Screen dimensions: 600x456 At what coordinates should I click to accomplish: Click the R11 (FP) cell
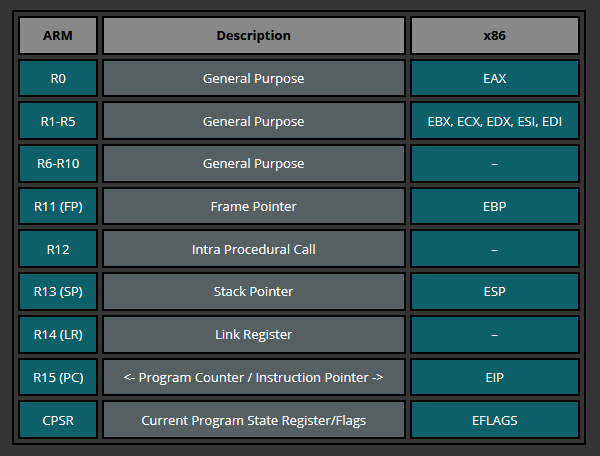click(58, 206)
